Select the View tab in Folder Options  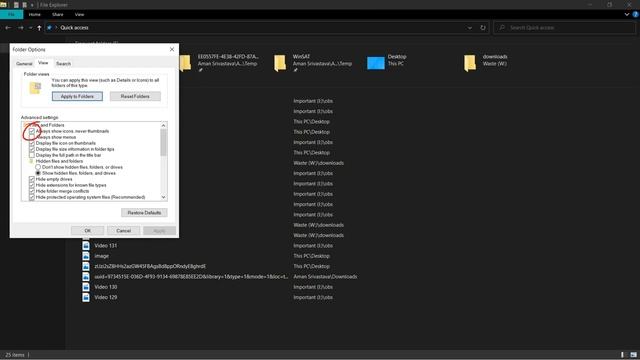pos(43,63)
